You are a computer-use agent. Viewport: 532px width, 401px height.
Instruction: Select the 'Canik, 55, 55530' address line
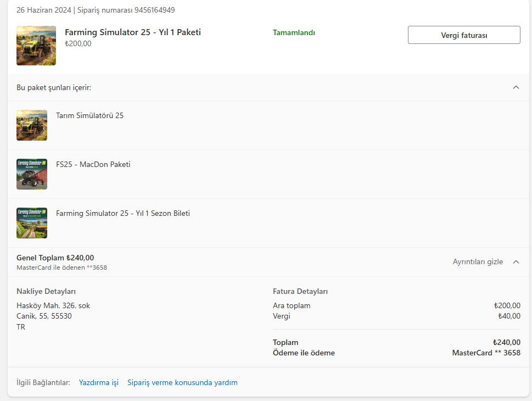click(x=44, y=316)
